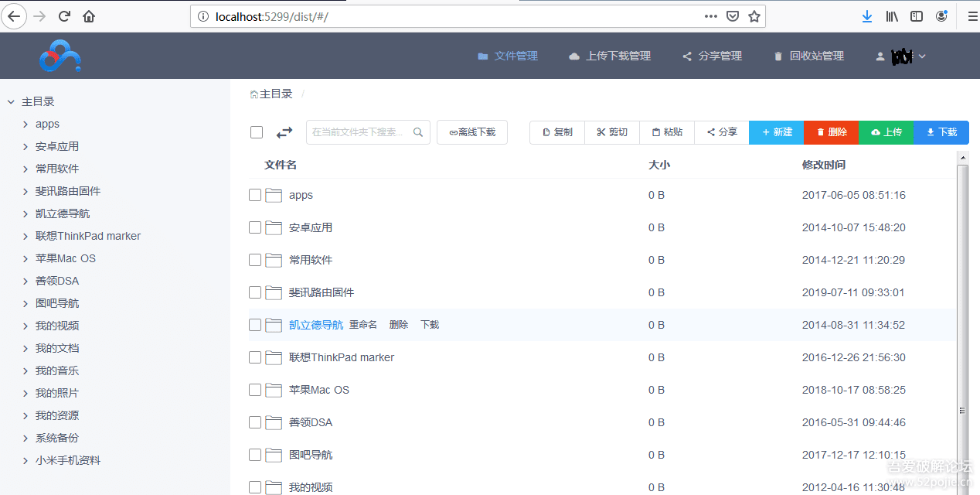Click the home icon in breadcrumb

coord(254,94)
